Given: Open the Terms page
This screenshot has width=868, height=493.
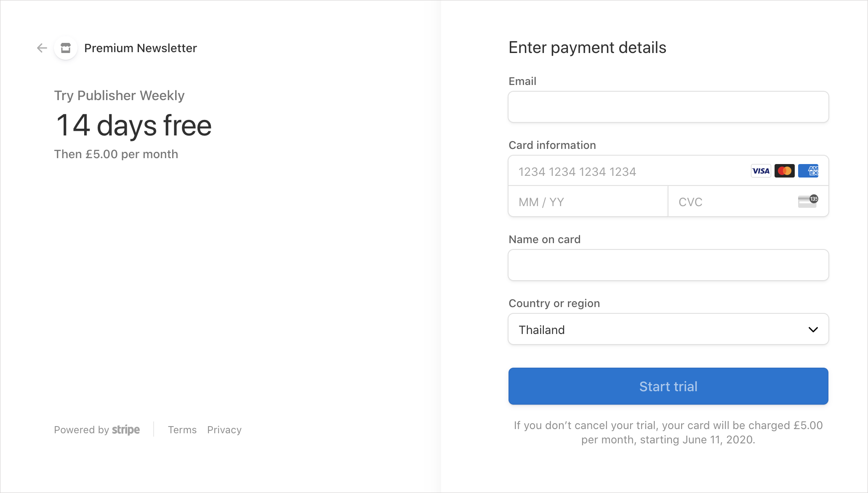Looking at the screenshot, I should click(182, 430).
